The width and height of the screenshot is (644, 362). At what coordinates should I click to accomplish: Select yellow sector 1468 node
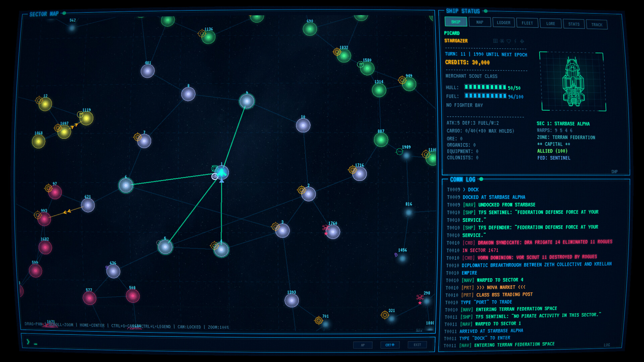pyautogui.click(x=39, y=141)
